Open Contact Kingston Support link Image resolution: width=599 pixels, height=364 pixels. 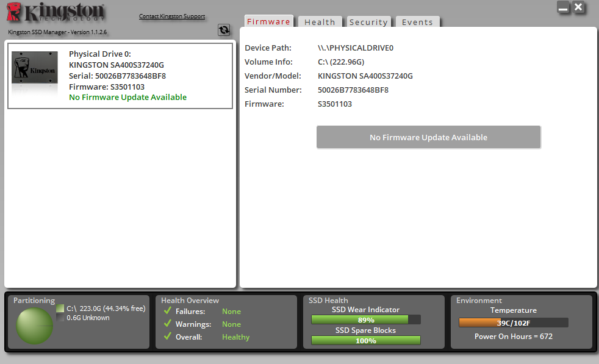point(172,16)
